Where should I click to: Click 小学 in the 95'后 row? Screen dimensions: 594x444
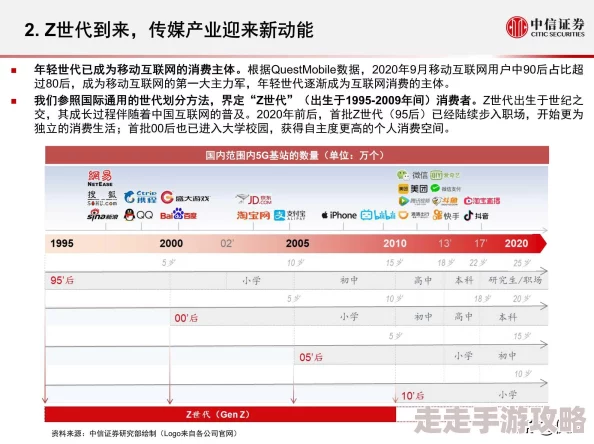[251, 281]
